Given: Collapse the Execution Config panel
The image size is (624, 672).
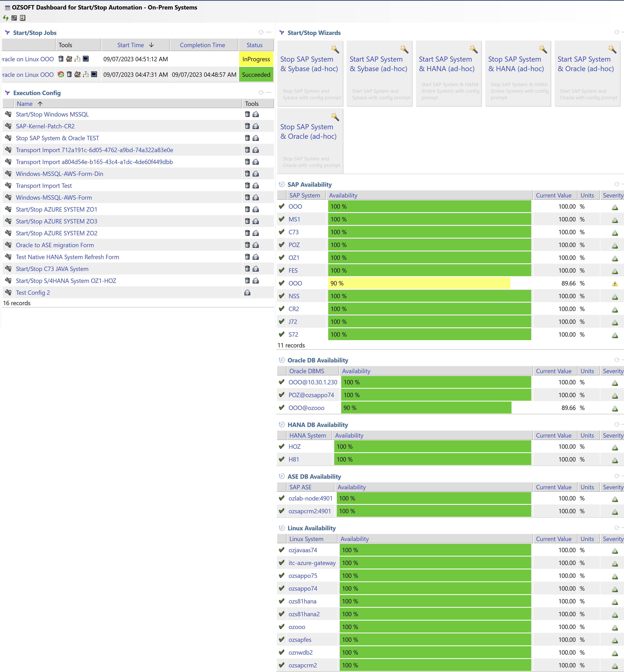Looking at the screenshot, I should [x=269, y=93].
